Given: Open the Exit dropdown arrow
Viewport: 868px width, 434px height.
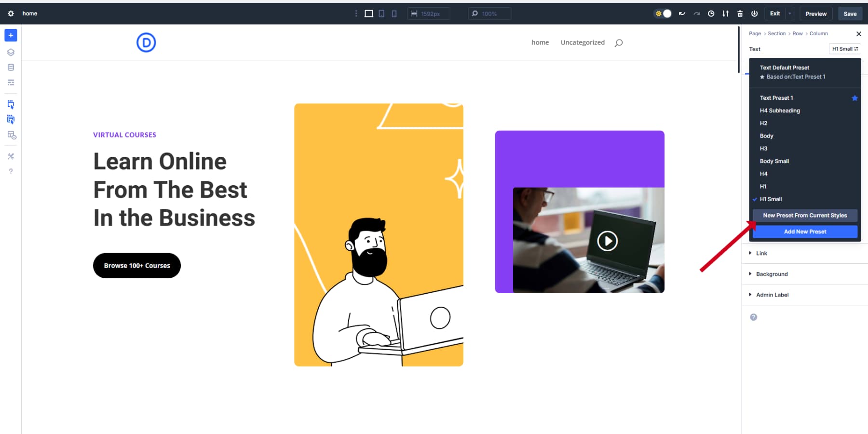Looking at the screenshot, I should (789, 14).
